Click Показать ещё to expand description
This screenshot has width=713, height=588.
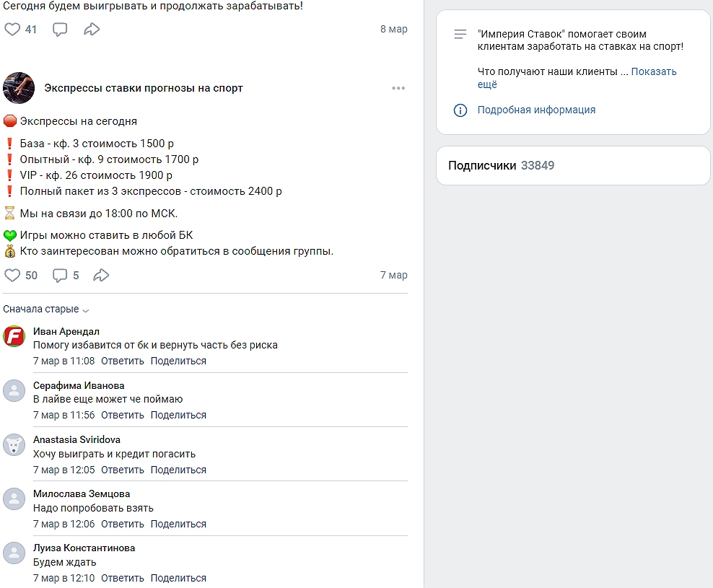tap(654, 71)
